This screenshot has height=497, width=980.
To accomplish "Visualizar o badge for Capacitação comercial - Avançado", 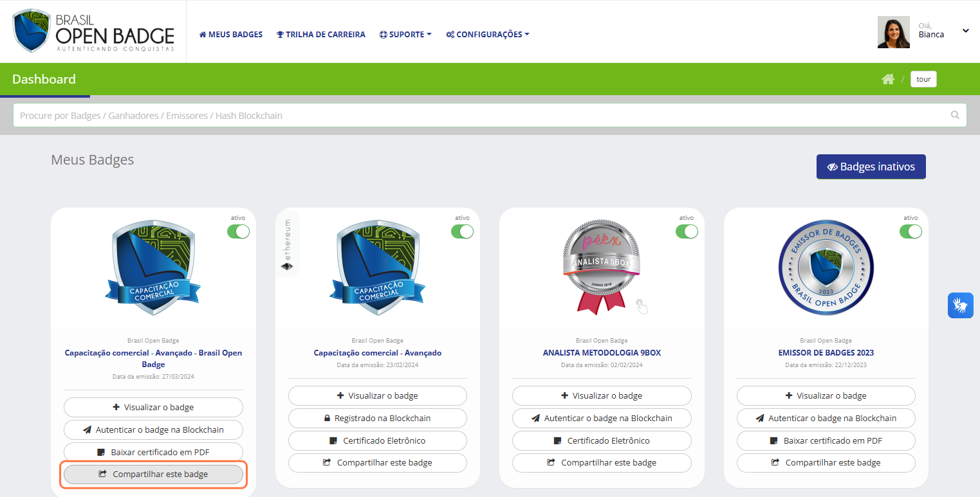I will pyautogui.click(x=378, y=395).
